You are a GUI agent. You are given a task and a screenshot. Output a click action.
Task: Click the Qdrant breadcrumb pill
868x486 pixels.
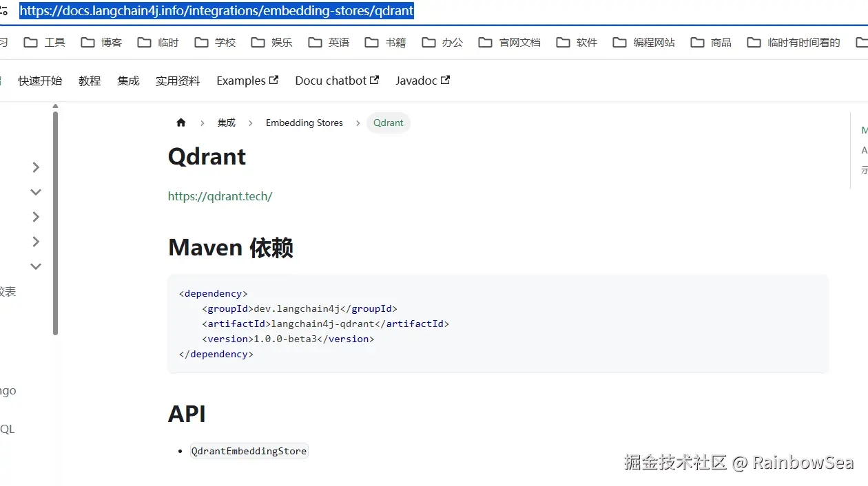coord(389,123)
